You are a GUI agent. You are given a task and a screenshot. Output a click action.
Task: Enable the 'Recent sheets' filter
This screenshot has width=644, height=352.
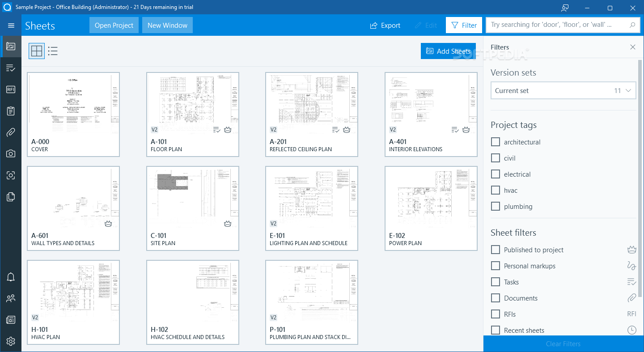pyautogui.click(x=495, y=330)
